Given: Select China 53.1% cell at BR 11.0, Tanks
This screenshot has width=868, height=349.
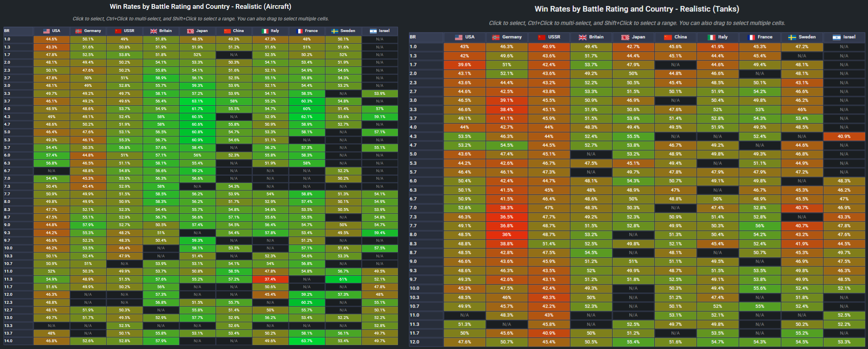Looking at the screenshot, I should pos(675,315).
